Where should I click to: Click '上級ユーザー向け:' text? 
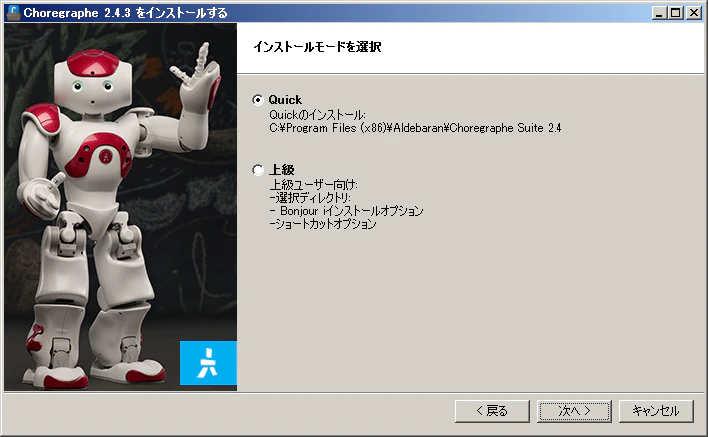pos(313,185)
